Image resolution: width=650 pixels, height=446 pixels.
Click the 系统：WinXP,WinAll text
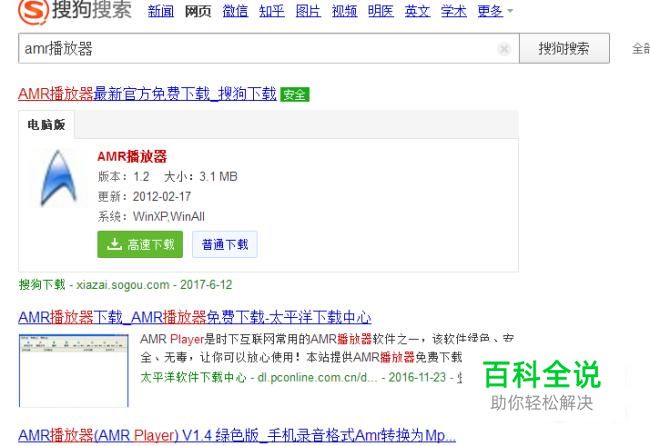pos(151,216)
